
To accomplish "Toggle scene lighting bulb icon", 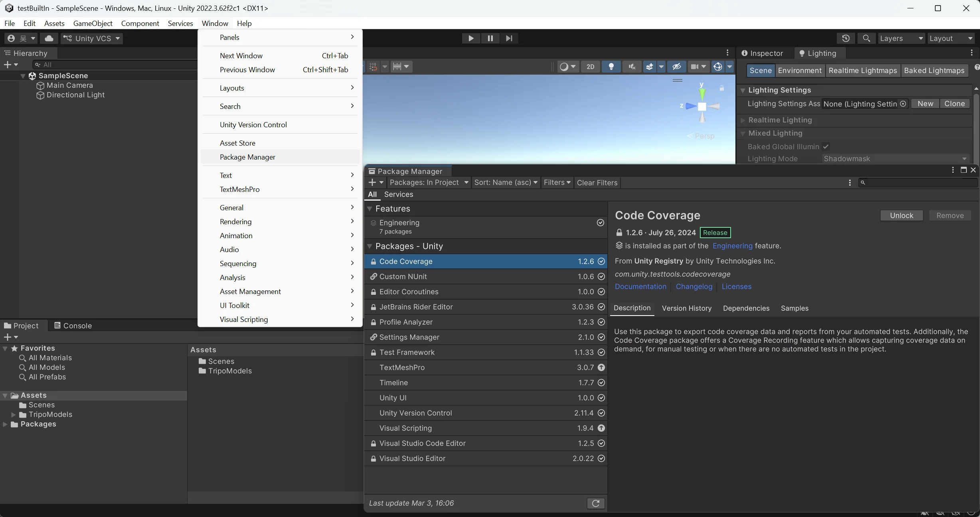I will (611, 67).
